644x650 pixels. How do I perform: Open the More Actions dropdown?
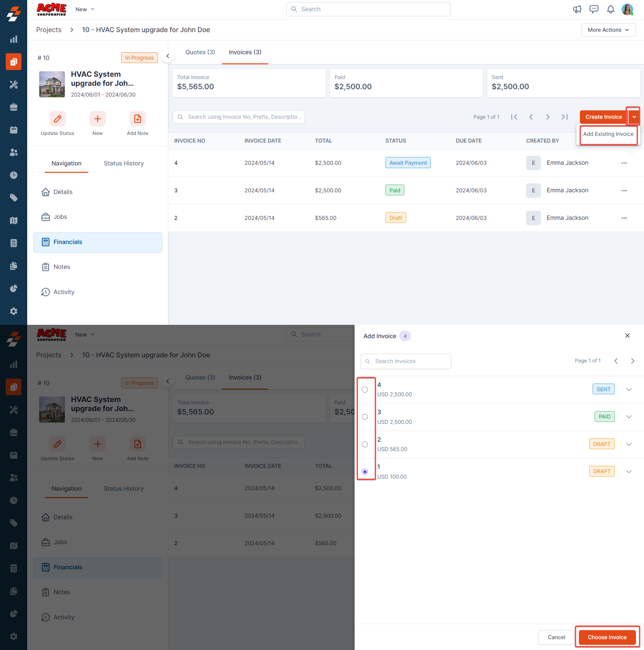point(608,30)
